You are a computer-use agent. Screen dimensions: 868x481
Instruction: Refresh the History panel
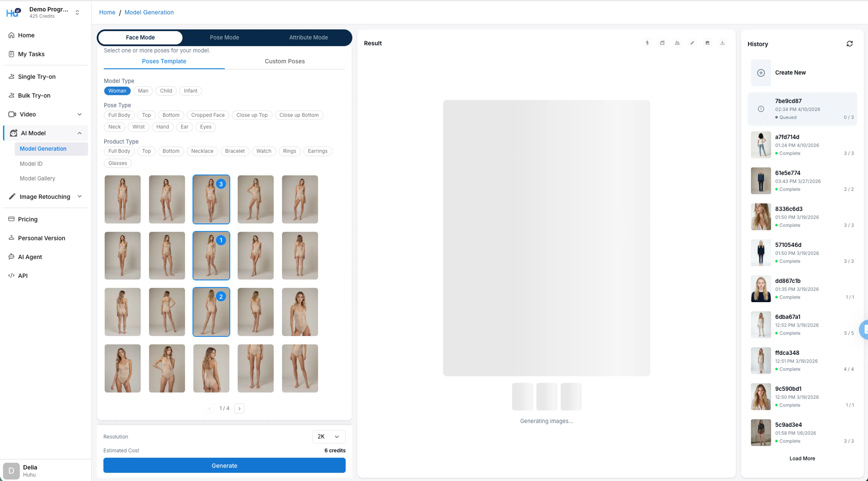[x=849, y=44]
